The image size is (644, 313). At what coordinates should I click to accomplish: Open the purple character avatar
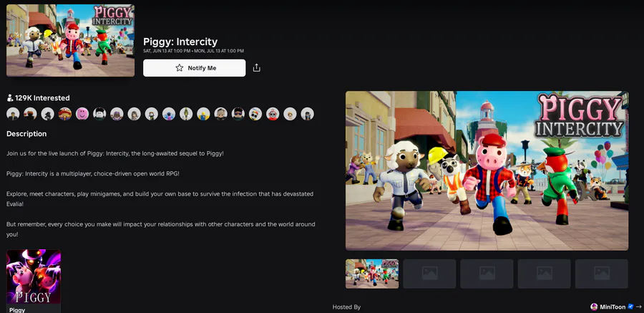117,113
